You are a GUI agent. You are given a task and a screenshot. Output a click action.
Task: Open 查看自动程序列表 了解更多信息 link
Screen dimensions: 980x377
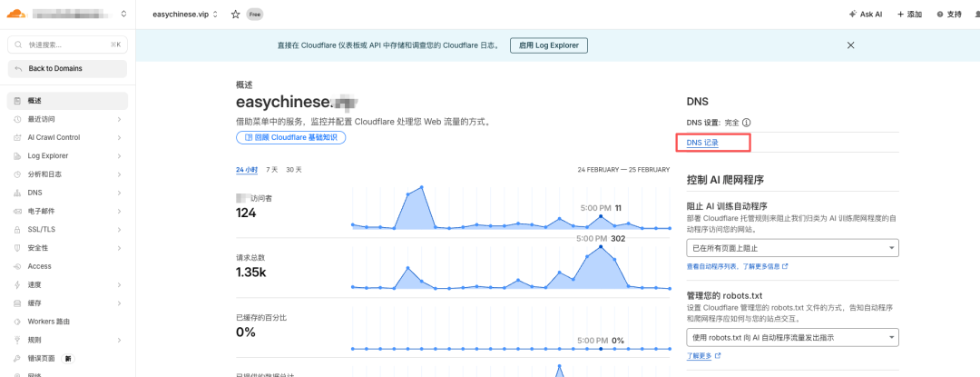point(737,266)
